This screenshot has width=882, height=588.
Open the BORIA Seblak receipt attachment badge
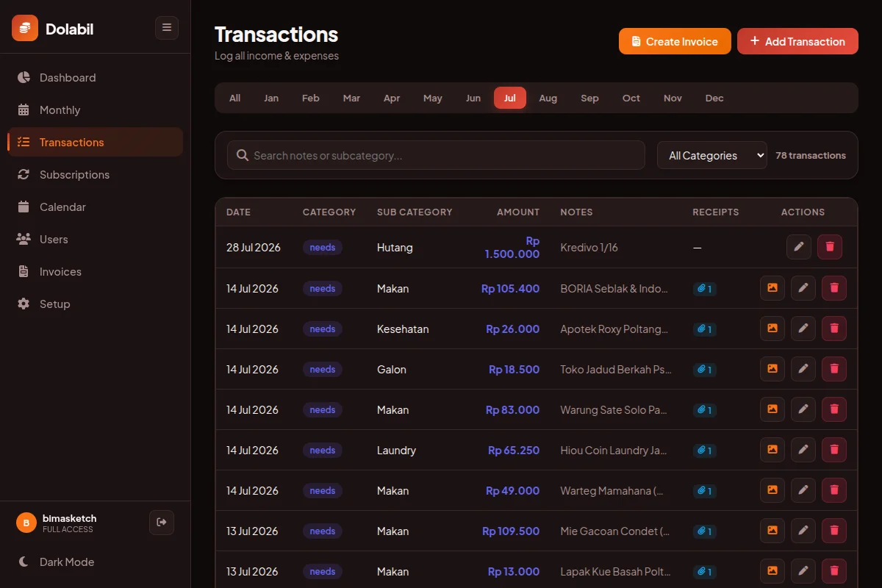click(705, 289)
